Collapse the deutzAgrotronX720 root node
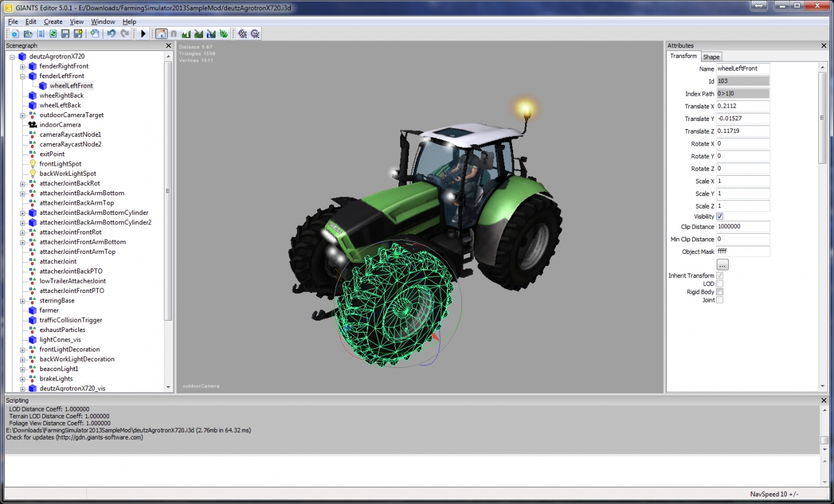Screen dimensions: 834x504 (12, 56)
